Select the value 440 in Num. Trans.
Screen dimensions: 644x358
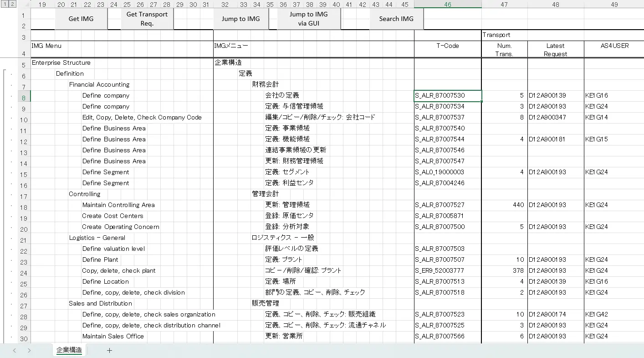pos(504,205)
